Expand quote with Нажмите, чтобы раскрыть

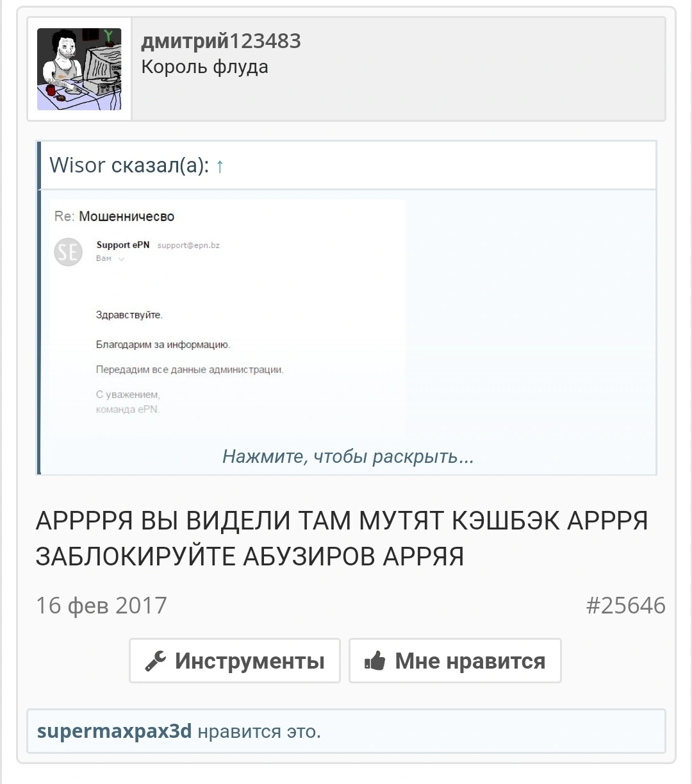coord(348,456)
